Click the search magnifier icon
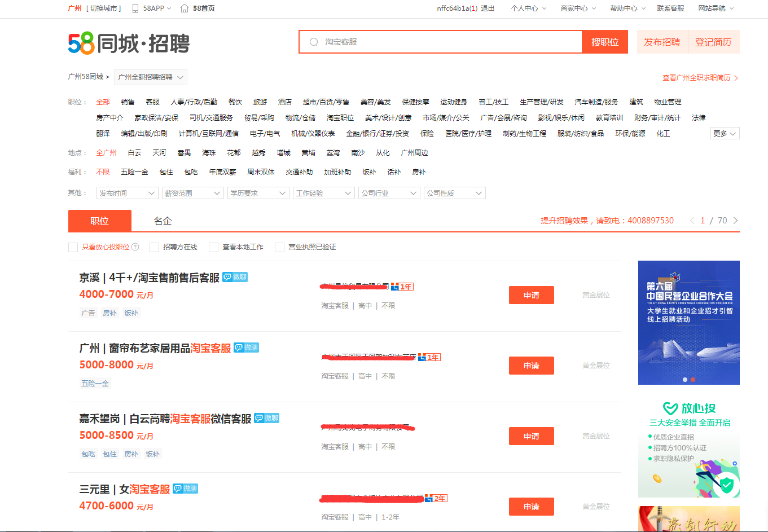768x532 pixels. pos(314,42)
